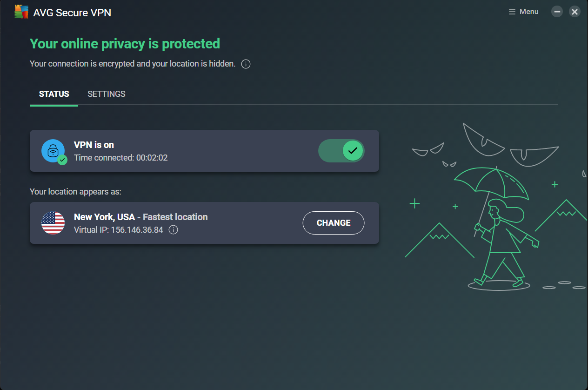Viewport: 588px width, 390px height.
Task: Click the blue VPN lock icon
Action: 53,150
